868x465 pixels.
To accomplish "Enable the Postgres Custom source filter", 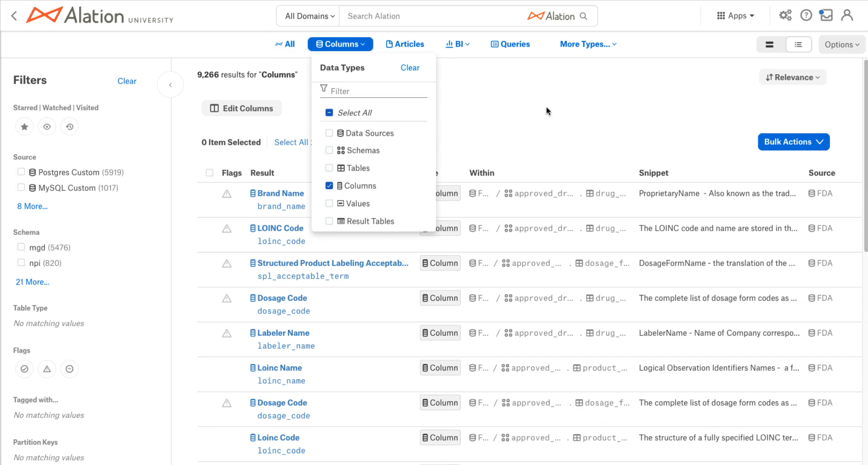I will (21, 172).
